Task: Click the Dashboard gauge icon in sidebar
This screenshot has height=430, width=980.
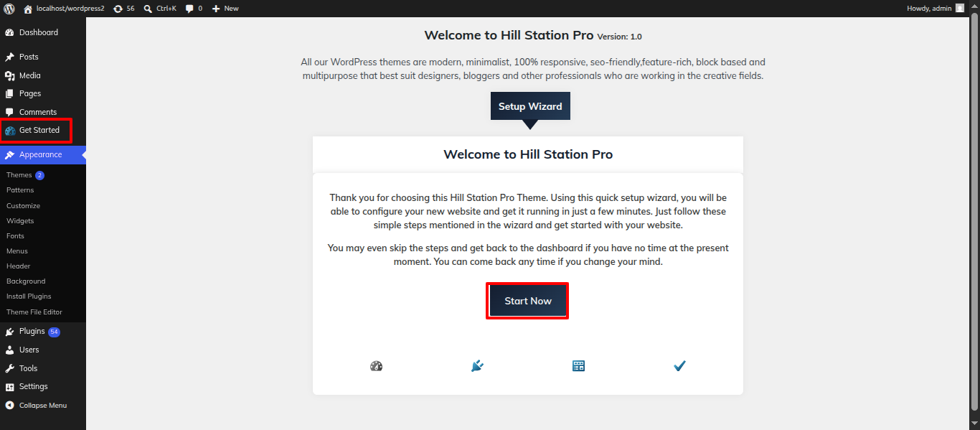Action: pyautogui.click(x=9, y=32)
